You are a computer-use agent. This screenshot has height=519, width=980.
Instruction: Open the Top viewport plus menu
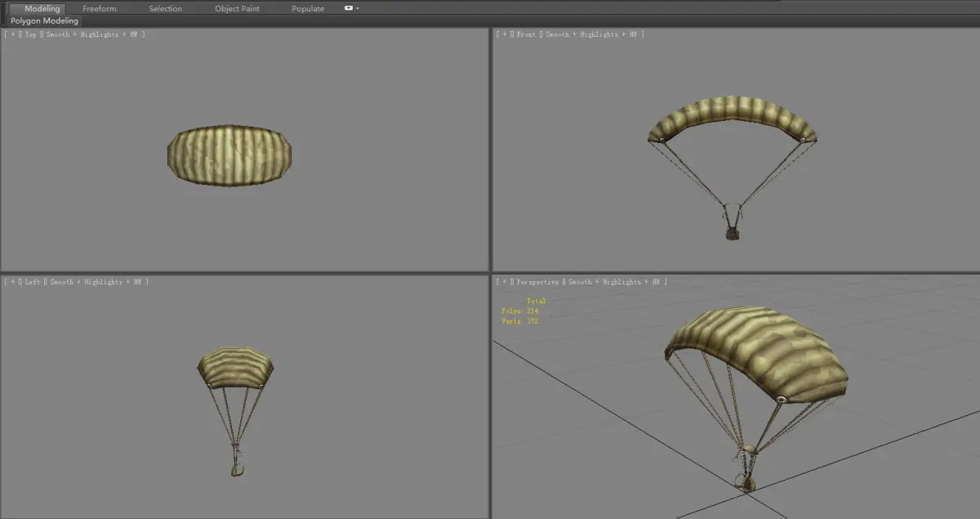coord(12,34)
